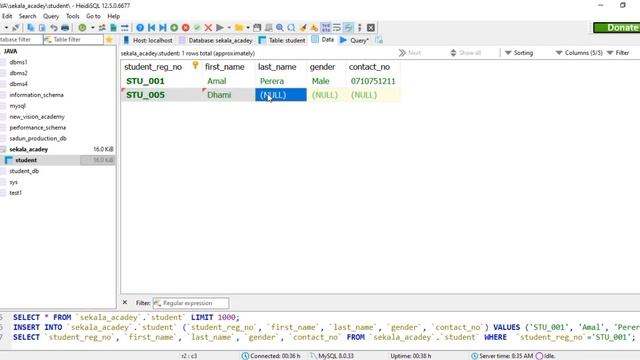Open the User manager icon
This screenshot has width=640, height=360.
102,28
